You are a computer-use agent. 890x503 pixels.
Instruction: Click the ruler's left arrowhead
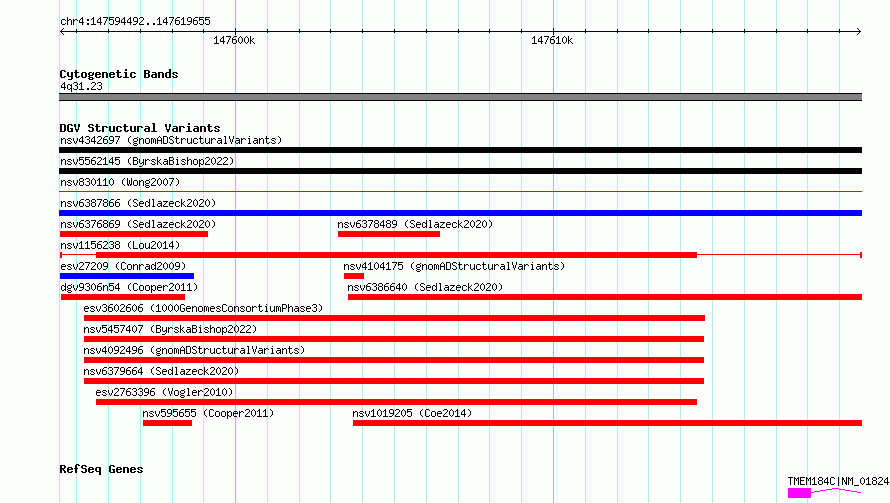pyautogui.click(x=62, y=32)
